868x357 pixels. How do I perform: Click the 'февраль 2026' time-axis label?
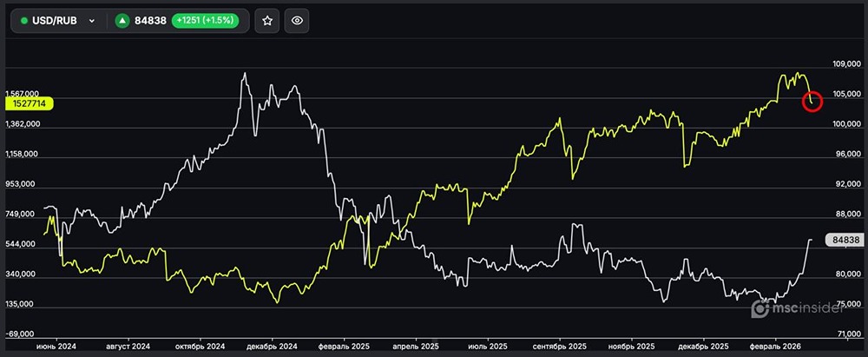[775, 347]
